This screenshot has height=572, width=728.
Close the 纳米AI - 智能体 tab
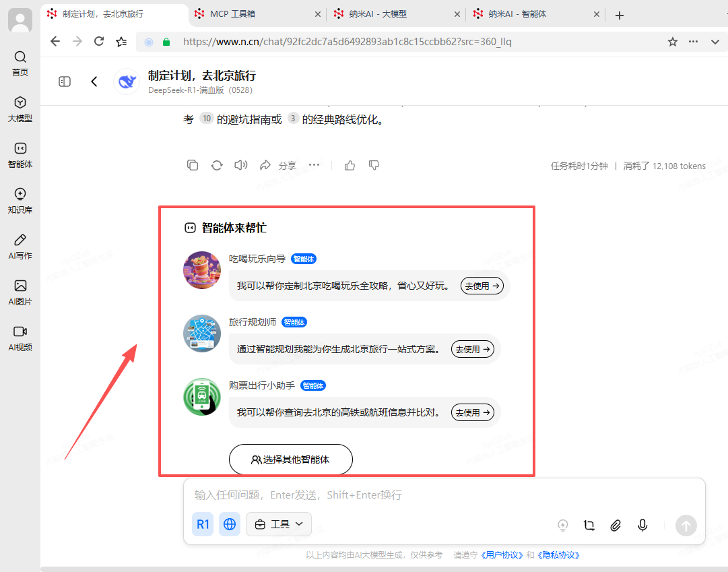596,14
